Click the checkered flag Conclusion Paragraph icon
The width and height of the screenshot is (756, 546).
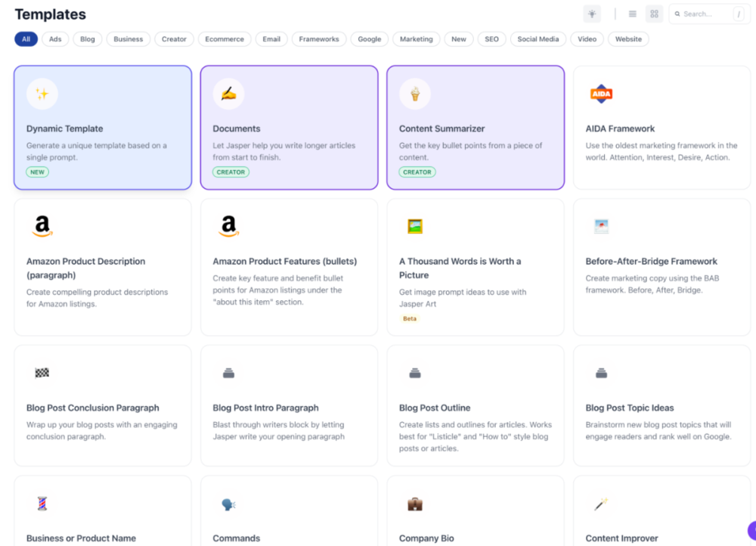tap(42, 372)
